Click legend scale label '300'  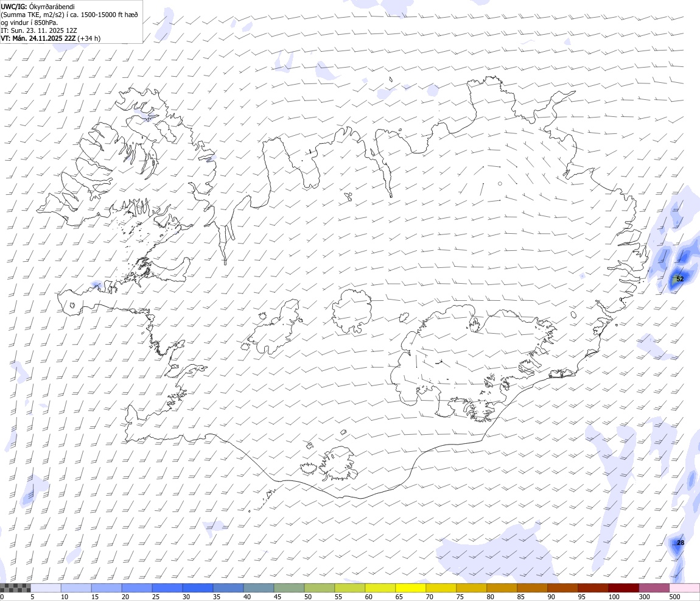[x=644, y=597]
